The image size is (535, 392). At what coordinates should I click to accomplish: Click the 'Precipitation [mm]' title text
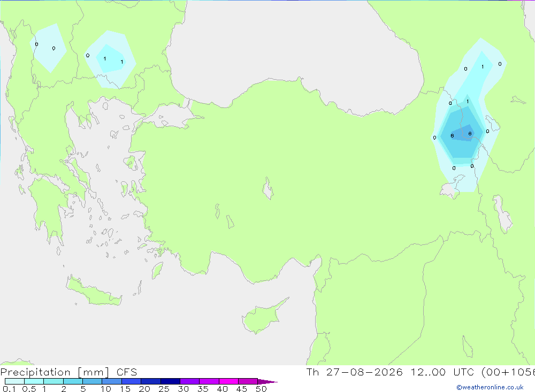(55, 372)
